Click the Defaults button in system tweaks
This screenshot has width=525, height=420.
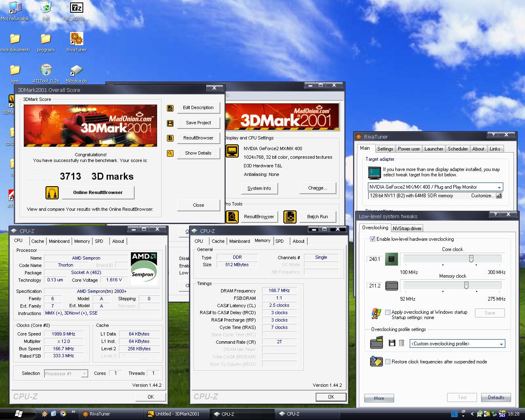point(496,397)
